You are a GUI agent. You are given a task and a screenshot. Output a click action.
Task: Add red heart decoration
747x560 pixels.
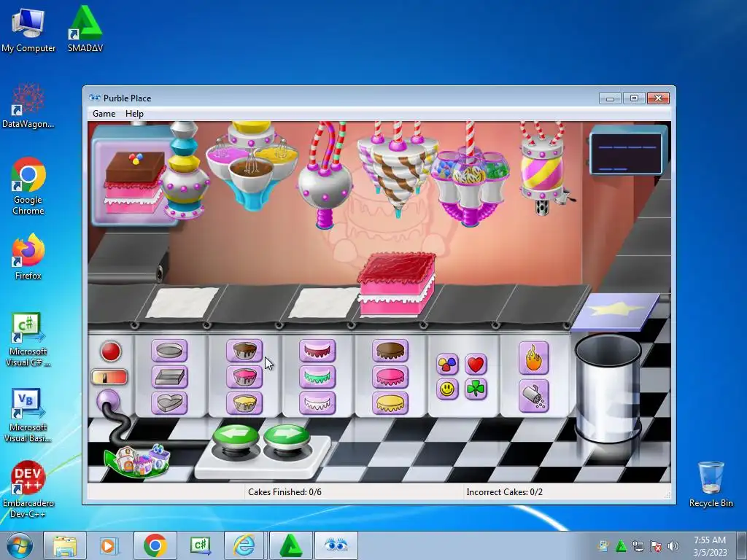pyautogui.click(x=476, y=365)
